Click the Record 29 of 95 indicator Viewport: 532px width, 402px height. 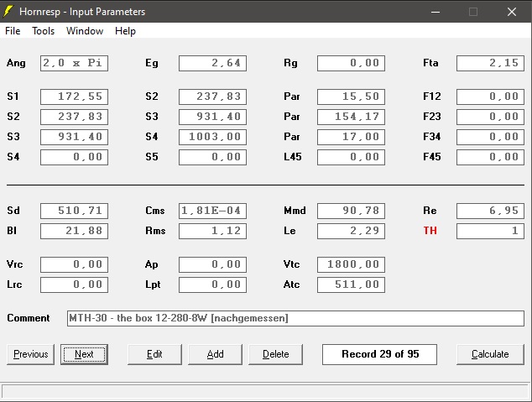click(x=379, y=354)
